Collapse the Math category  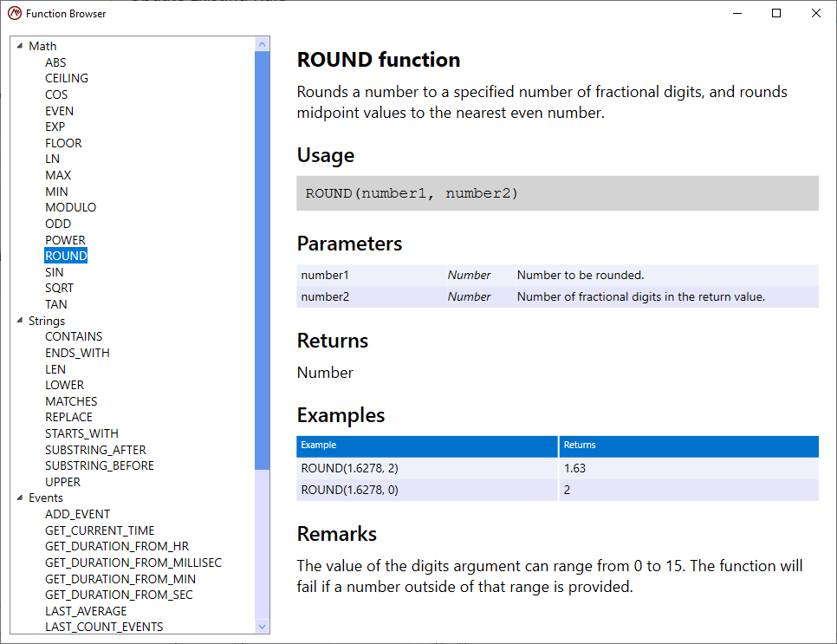(20, 46)
